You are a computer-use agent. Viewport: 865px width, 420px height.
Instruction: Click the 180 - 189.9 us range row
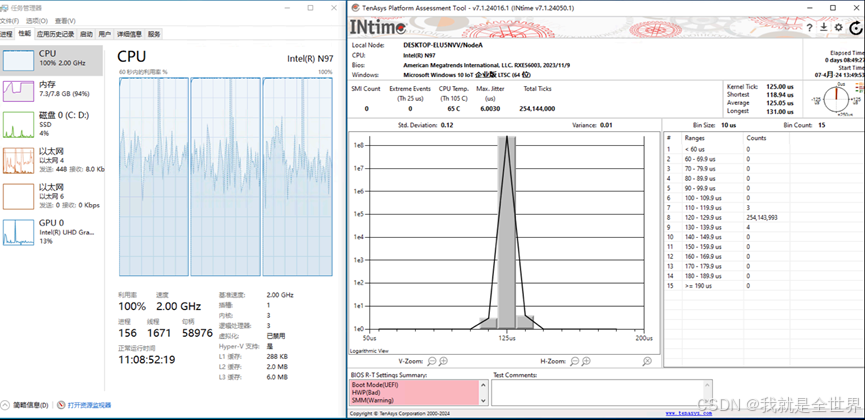764,276
